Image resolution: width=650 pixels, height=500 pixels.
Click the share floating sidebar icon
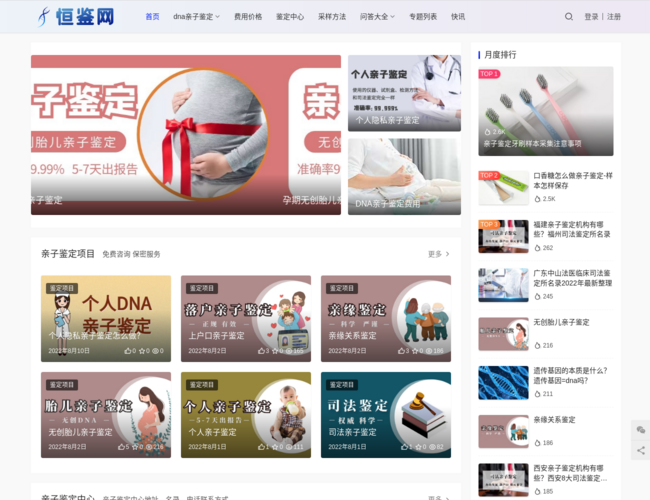pos(640,450)
